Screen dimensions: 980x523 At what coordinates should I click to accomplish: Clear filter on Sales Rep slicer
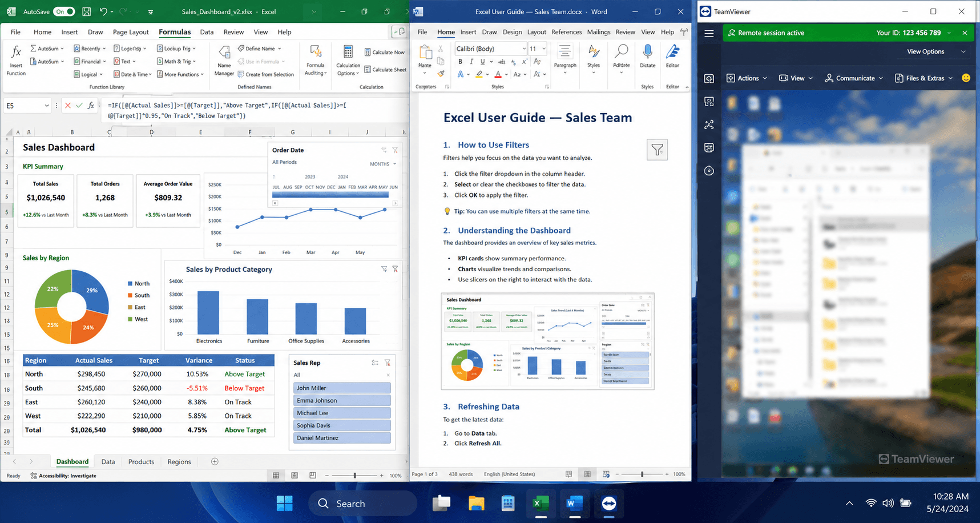coord(388,363)
